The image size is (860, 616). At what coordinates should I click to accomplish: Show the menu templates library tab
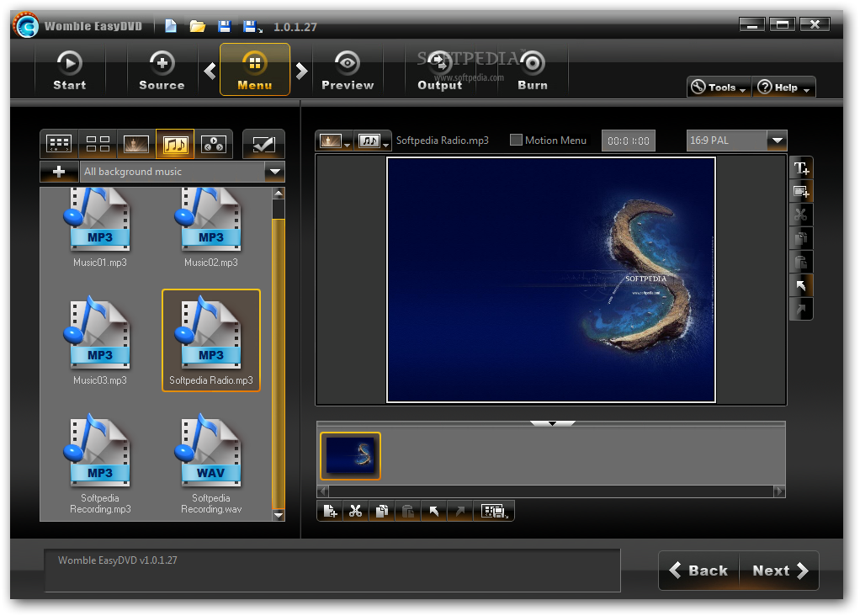[59, 144]
